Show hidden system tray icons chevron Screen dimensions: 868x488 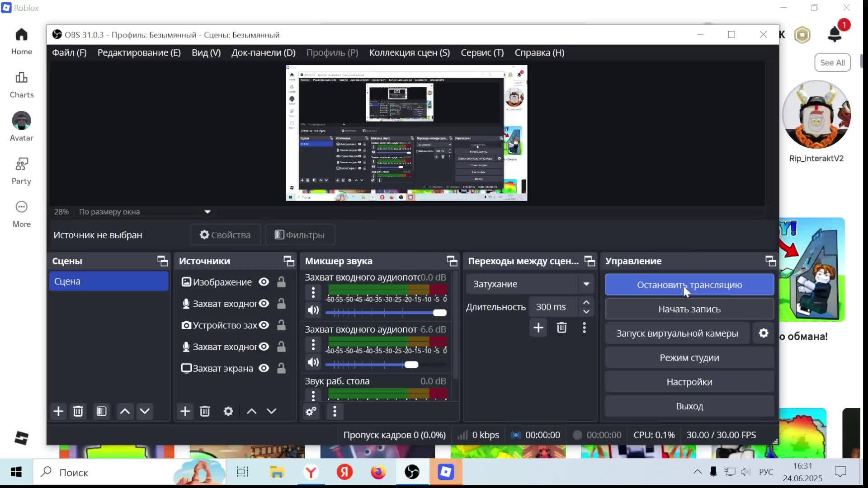click(698, 472)
